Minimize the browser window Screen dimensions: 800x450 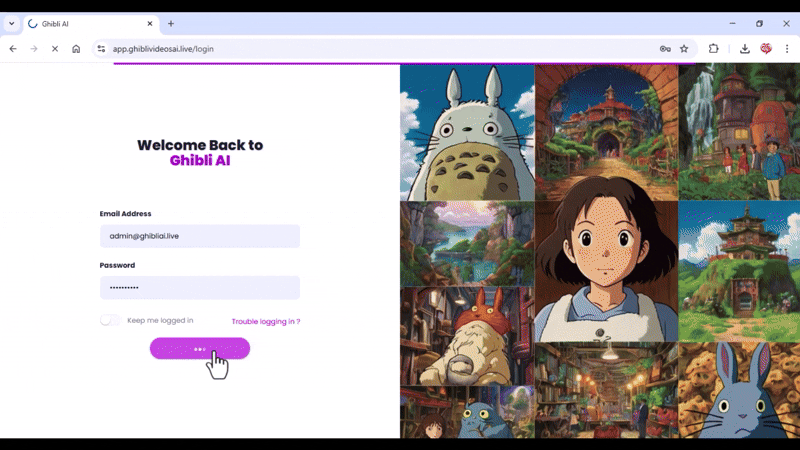732,23
